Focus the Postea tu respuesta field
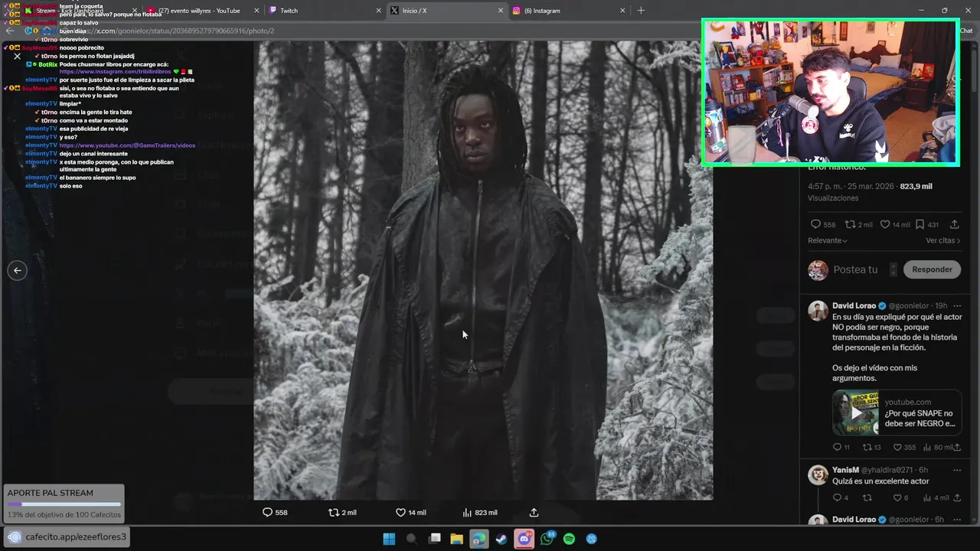The image size is (980, 551). coord(855,269)
